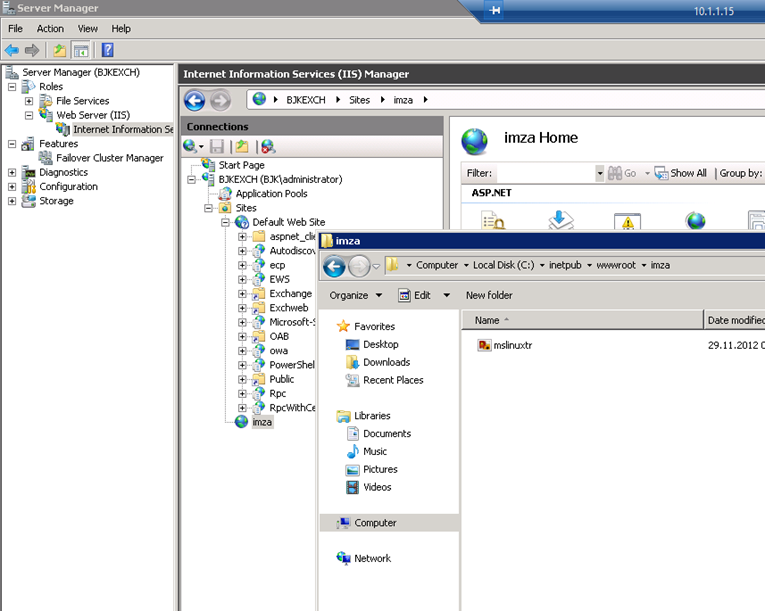Click ASP.NET feature icon with lock
The width and height of the screenshot is (765, 611).
493,220
